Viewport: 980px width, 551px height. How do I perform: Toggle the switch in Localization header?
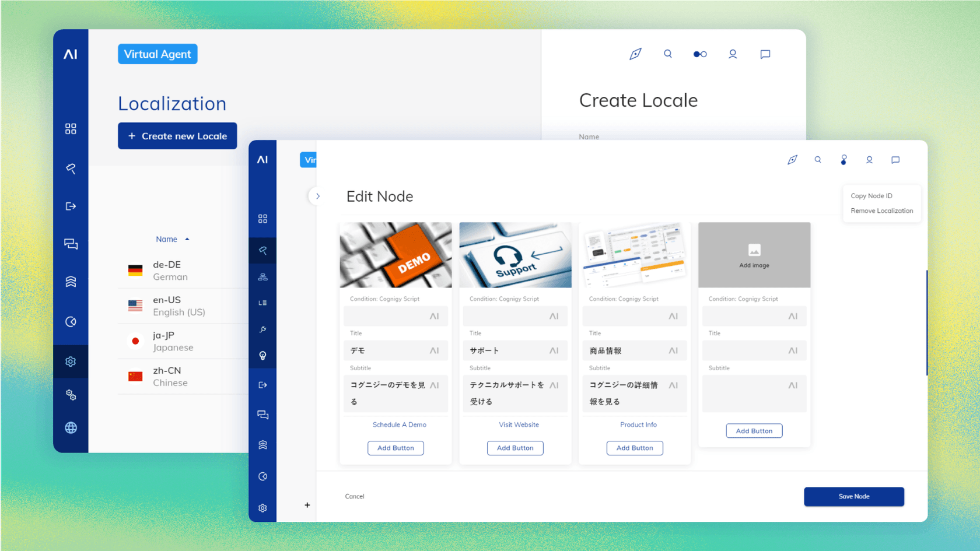[700, 54]
